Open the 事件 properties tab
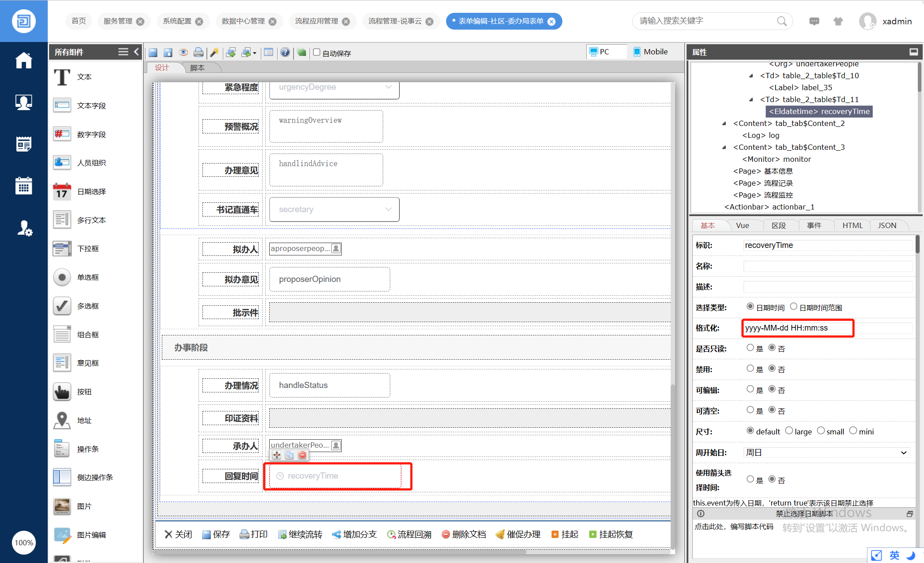Image resolution: width=924 pixels, height=563 pixels. 814,225
